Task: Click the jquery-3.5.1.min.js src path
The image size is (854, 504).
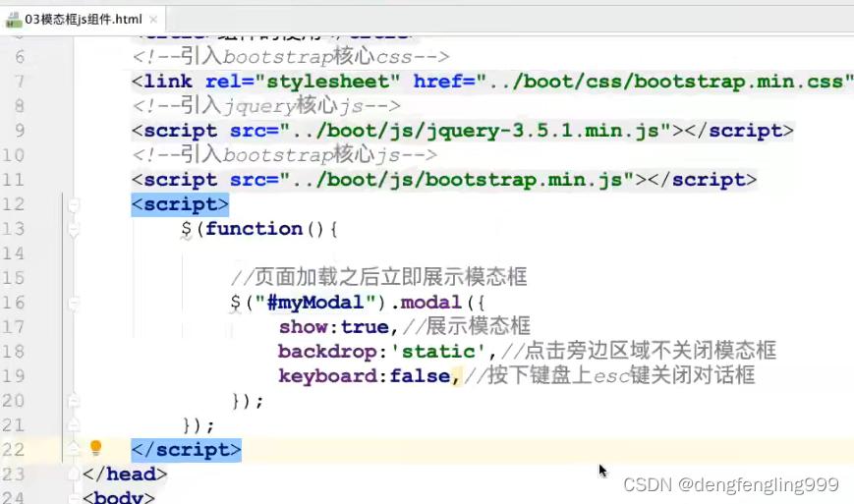Action: tap(475, 131)
